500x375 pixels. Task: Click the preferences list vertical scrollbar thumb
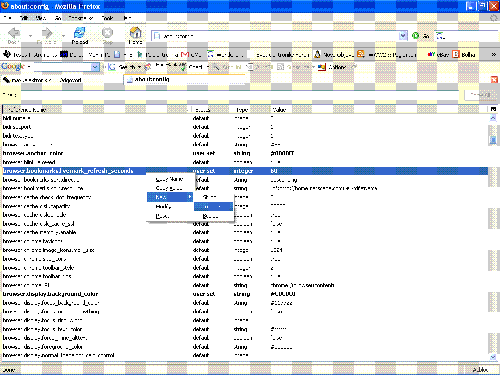pos(493,140)
